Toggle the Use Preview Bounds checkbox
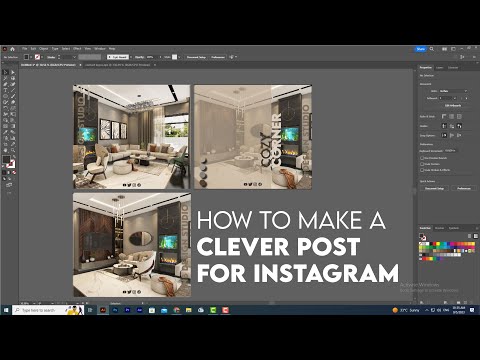 click(422, 158)
